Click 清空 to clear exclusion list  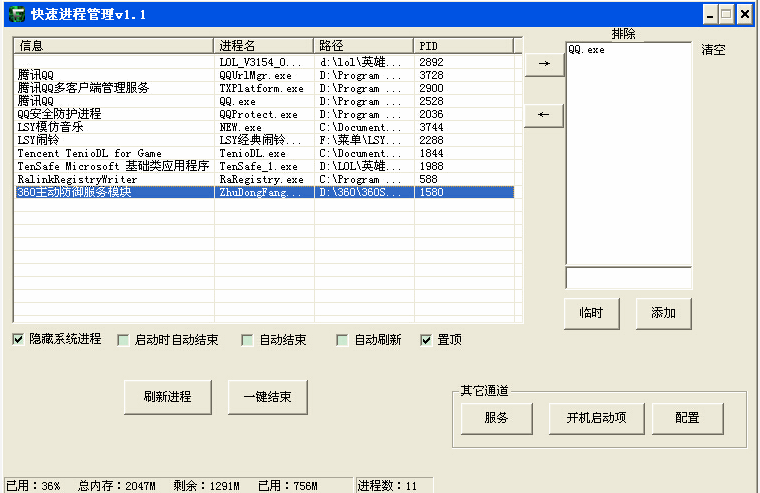714,50
